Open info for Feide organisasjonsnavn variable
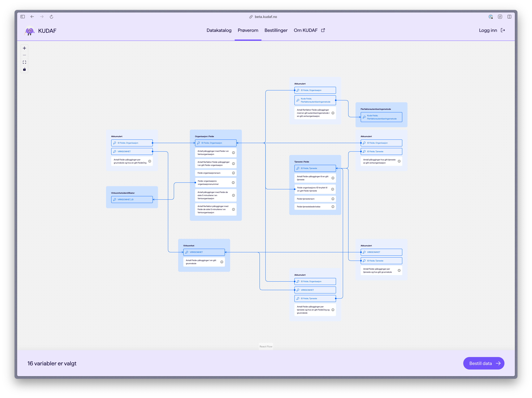The image size is (532, 398). [233, 173]
